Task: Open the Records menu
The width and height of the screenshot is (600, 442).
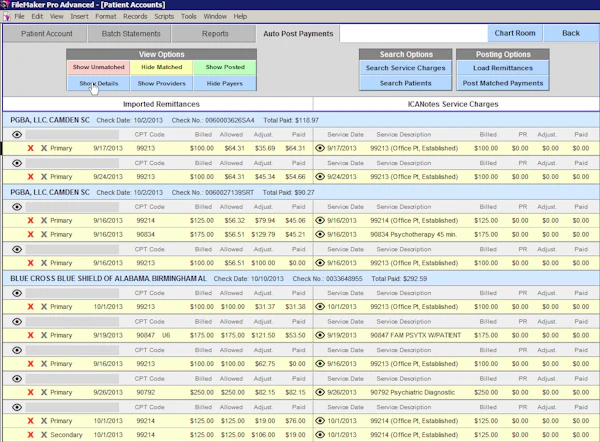Action: pyautogui.click(x=135, y=16)
